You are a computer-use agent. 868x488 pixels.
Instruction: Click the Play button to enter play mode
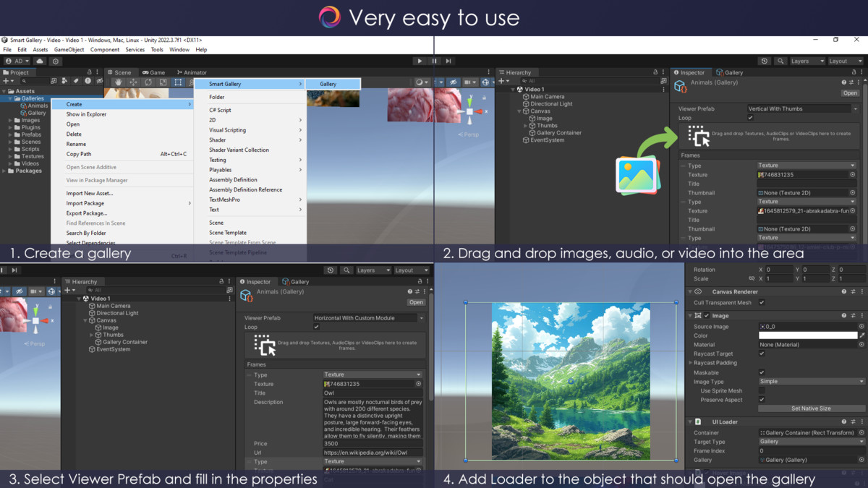tap(420, 61)
